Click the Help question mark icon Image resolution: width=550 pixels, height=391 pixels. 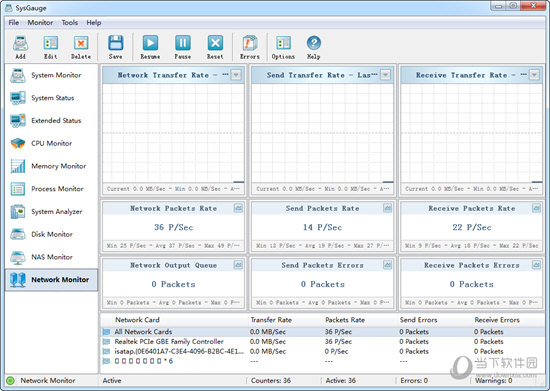pyautogui.click(x=314, y=47)
